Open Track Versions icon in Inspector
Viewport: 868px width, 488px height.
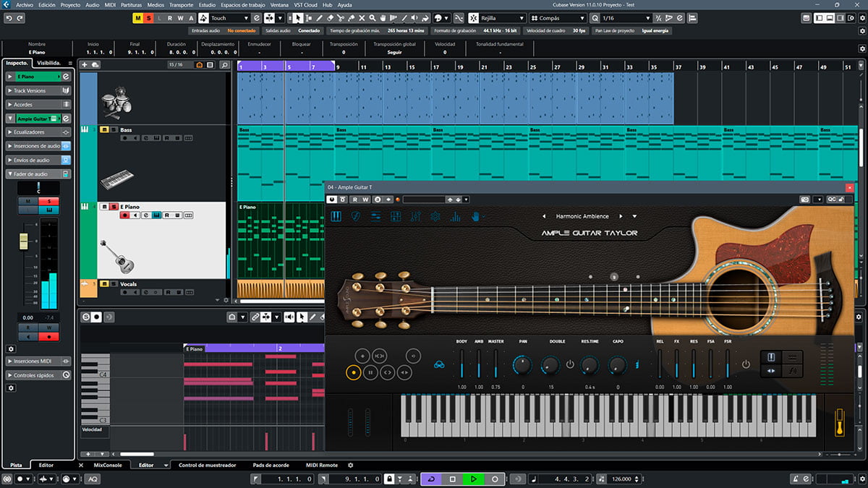click(66, 91)
